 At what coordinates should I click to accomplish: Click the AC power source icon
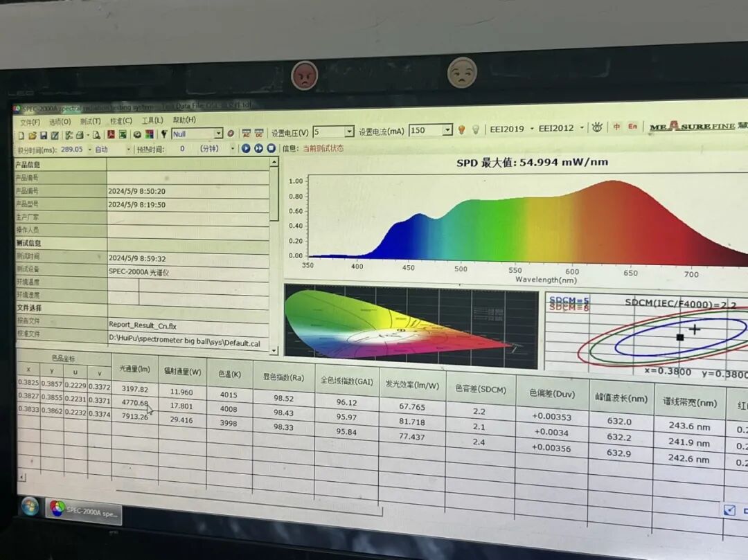point(246,134)
